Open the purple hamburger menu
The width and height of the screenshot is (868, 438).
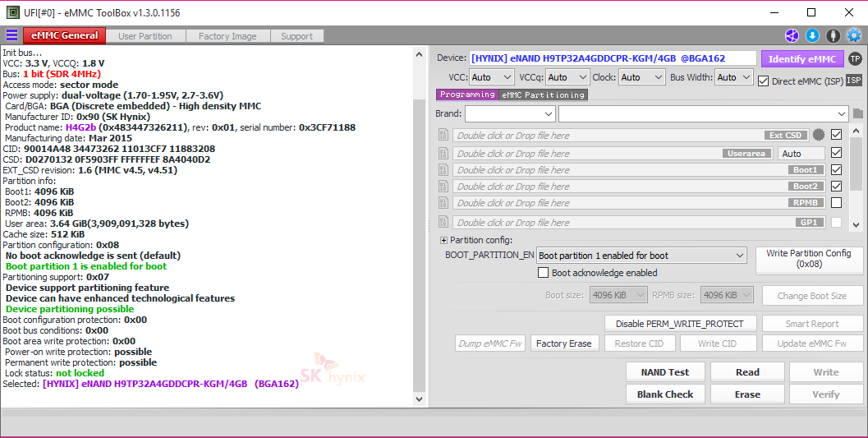pyautogui.click(x=11, y=35)
